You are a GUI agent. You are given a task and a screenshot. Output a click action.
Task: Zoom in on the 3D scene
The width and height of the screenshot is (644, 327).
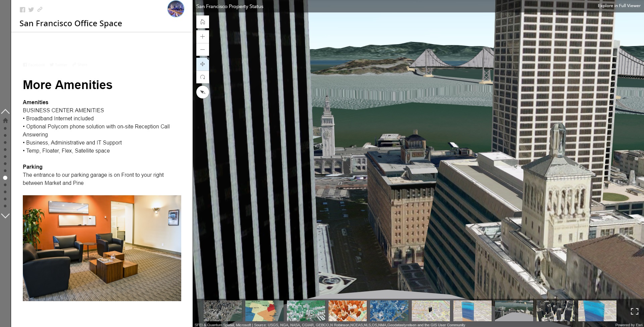click(202, 37)
